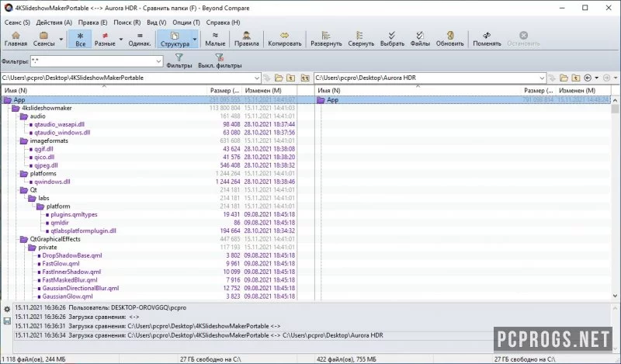Image resolution: width=621 pixels, height=364 pixels.
Task: Click the log panel gear settings icon
Action: (x=7, y=310)
